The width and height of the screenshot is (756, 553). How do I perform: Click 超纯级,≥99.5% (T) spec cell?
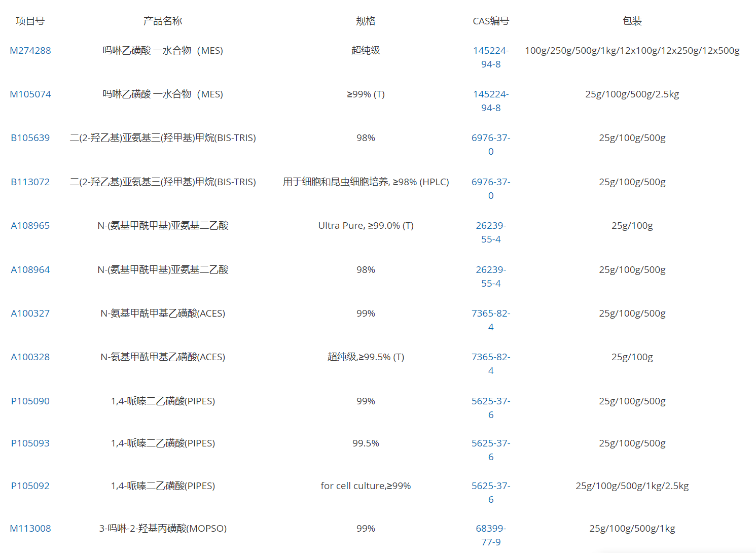coord(366,357)
